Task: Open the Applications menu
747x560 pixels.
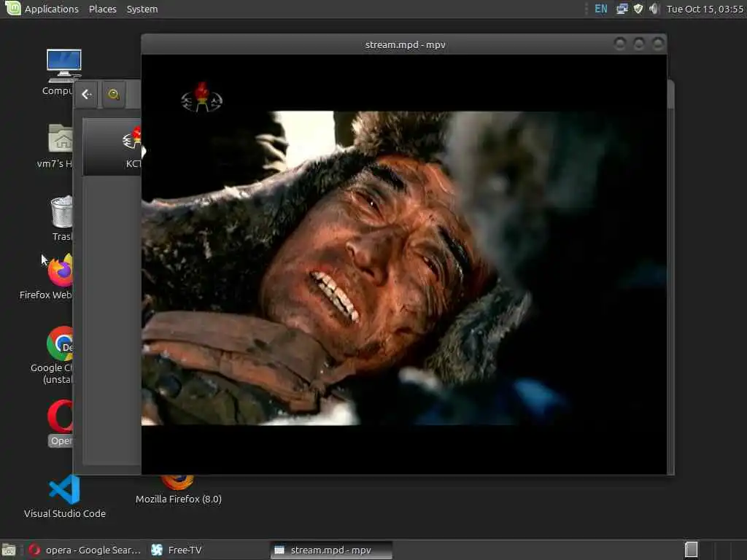Action: (x=52, y=9)
